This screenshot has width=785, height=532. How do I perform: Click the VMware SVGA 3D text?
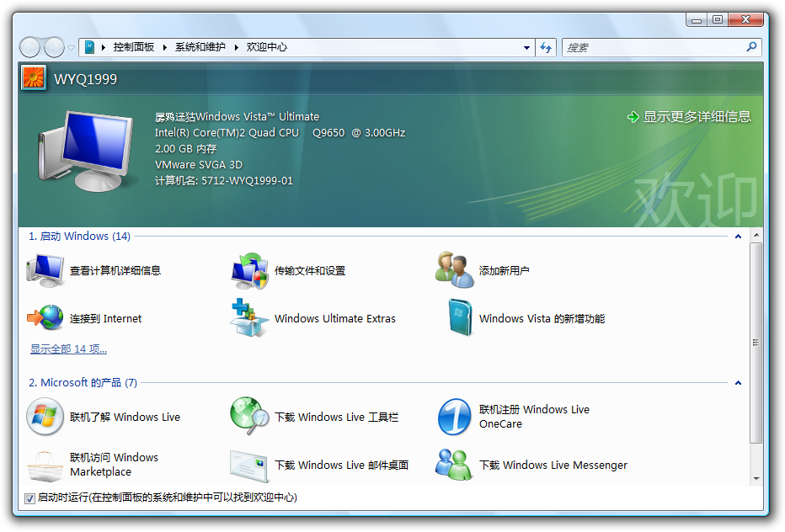tap(199, 165)
